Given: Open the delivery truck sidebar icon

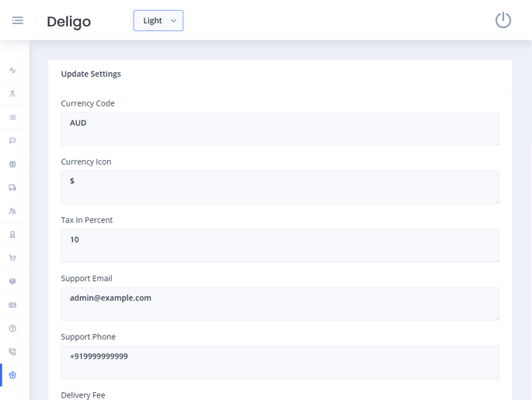Looking at the screenshot, I should click(x=12, y=188).
